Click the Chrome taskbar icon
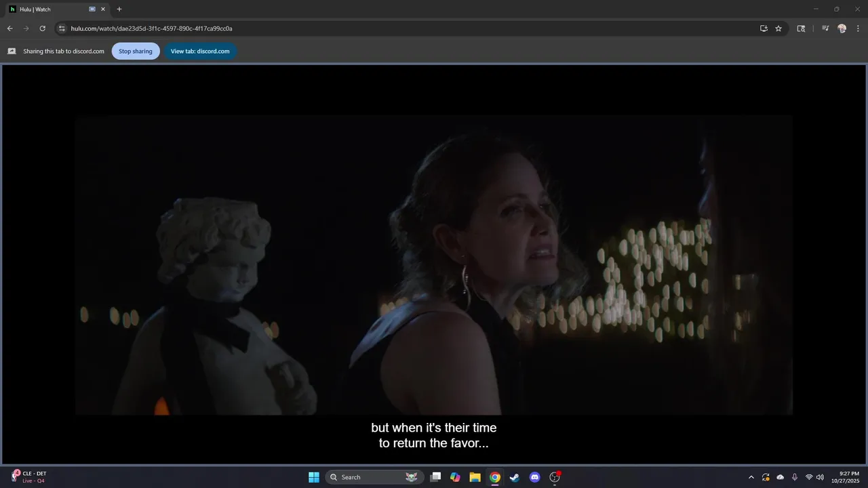Image resolution: width=868 pixels, height=488 pixels. pyautogui.click(x=495, y=477)
